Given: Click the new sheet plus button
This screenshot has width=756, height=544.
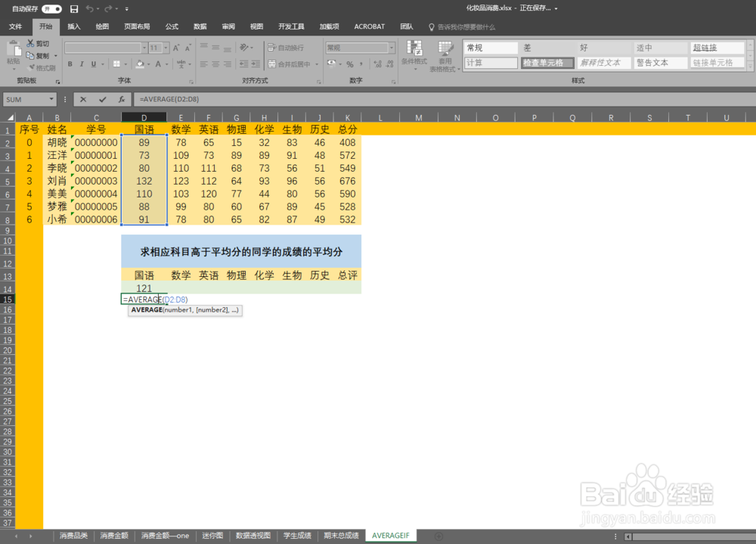Looking at the screenshot, I should click(x=438, y=536).
